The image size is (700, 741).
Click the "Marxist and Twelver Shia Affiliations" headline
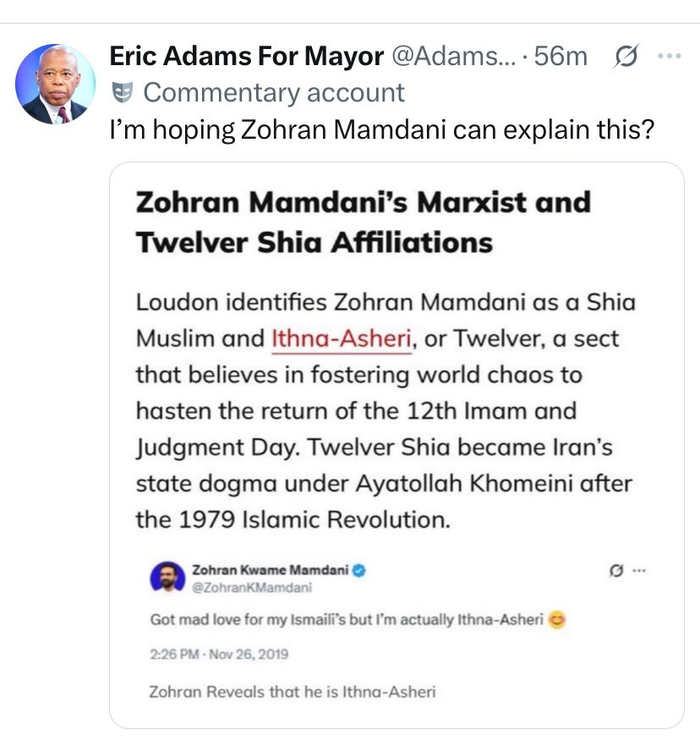click(x=363, y=222)
